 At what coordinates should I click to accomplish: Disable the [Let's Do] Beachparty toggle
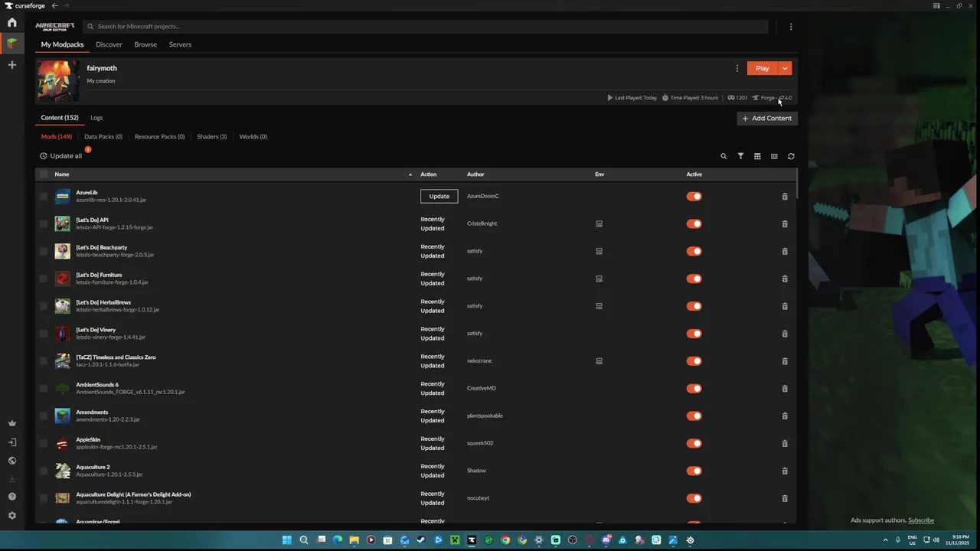click(x=694, y=251)
